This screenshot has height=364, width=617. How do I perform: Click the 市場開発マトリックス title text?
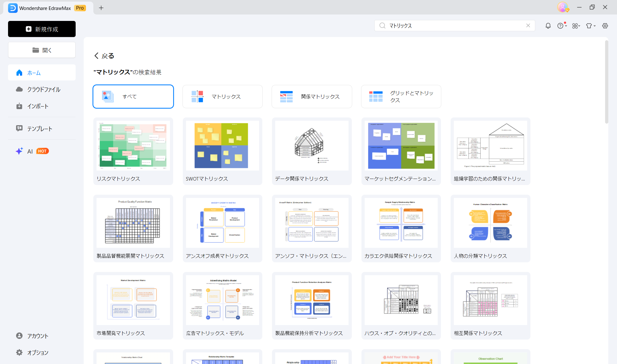tap(121, 333)
